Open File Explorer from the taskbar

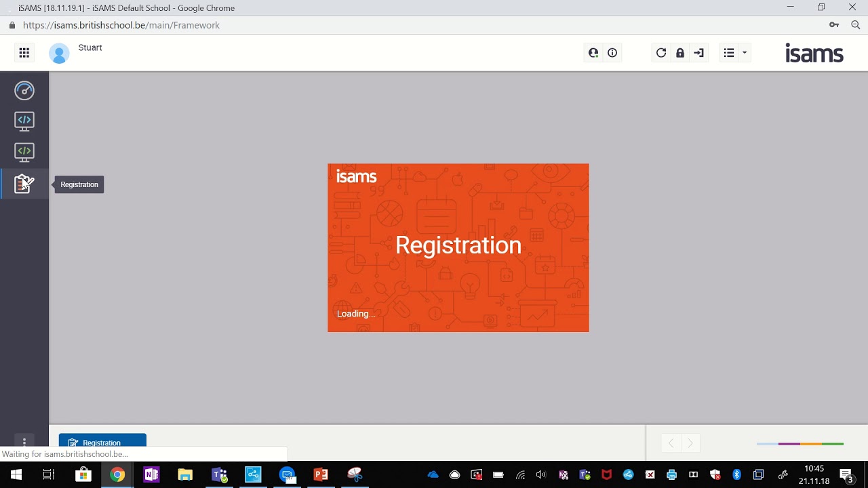click(x=185, y=474)
